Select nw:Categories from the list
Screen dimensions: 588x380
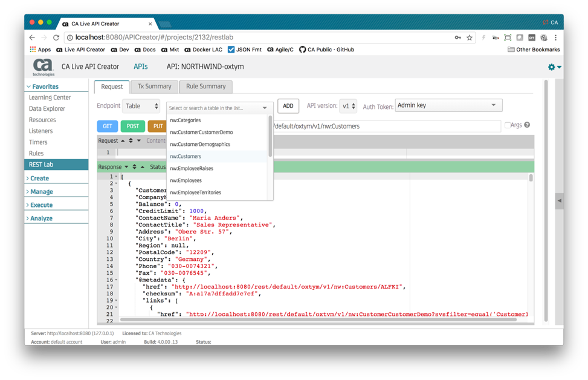218,120
